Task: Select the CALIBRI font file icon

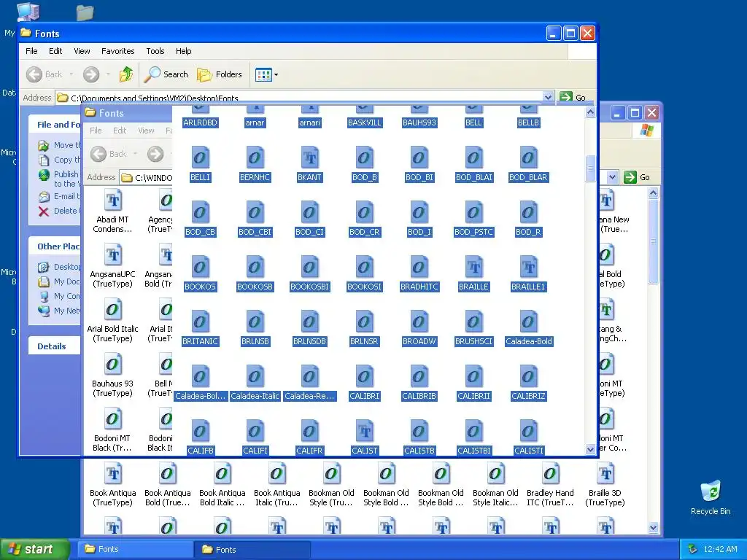Action: click(x=365, y=377)
